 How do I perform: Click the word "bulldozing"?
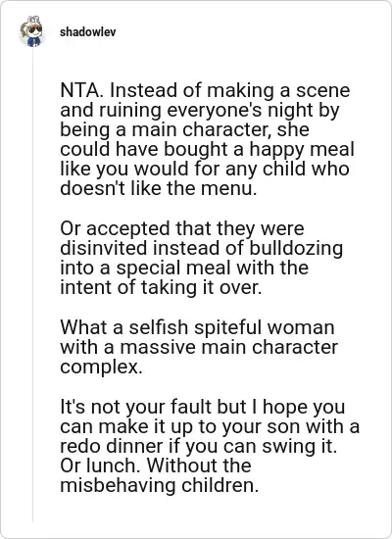coord(296,249)
